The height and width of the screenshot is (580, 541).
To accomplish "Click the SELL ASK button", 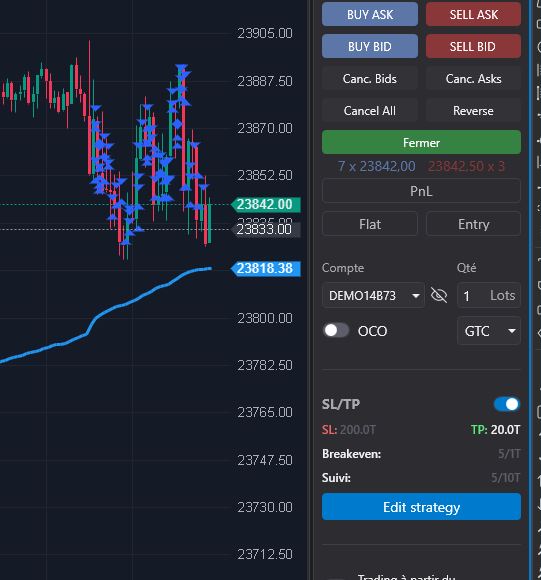I will [x=473, y=14].
